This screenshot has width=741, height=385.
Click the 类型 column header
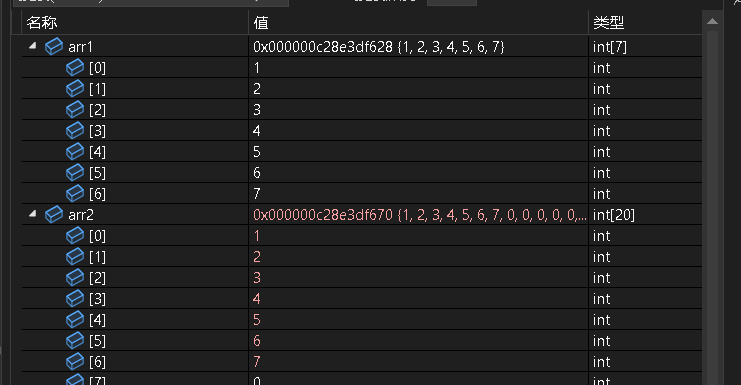click(x=645, y=23)
